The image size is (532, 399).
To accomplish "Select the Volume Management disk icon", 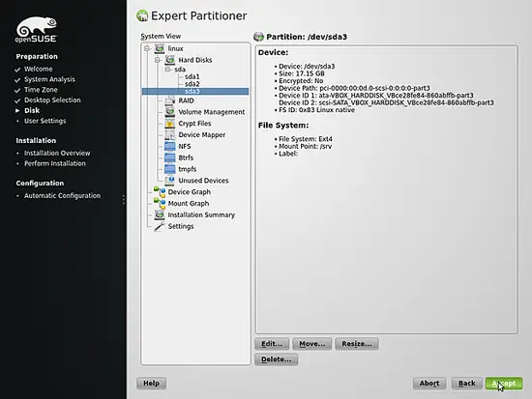I will pyautogui.click(x=169, y=111).
